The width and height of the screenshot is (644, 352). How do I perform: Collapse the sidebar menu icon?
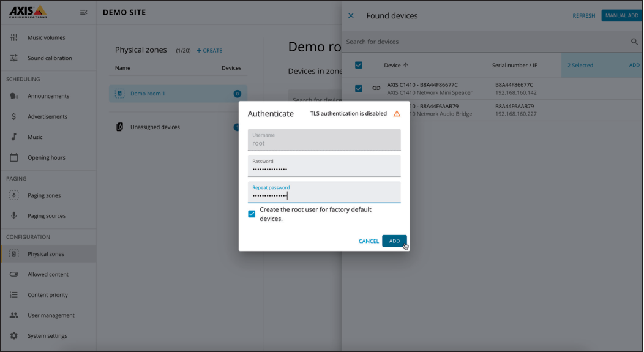coord(83,12)
